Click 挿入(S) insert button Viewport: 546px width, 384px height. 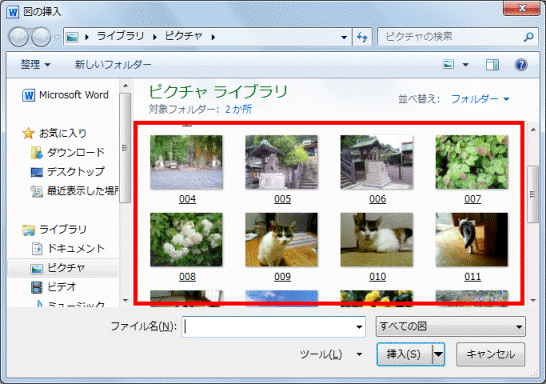point(404,354)
